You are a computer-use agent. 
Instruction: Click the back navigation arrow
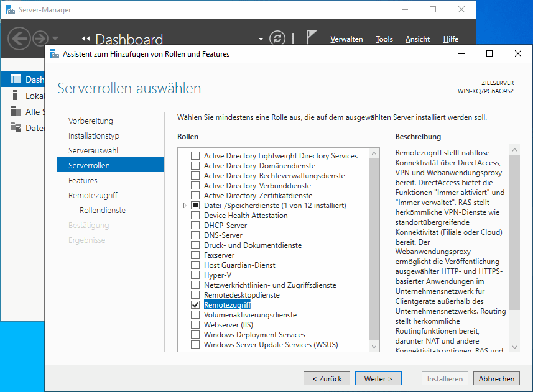click(19, 39)
